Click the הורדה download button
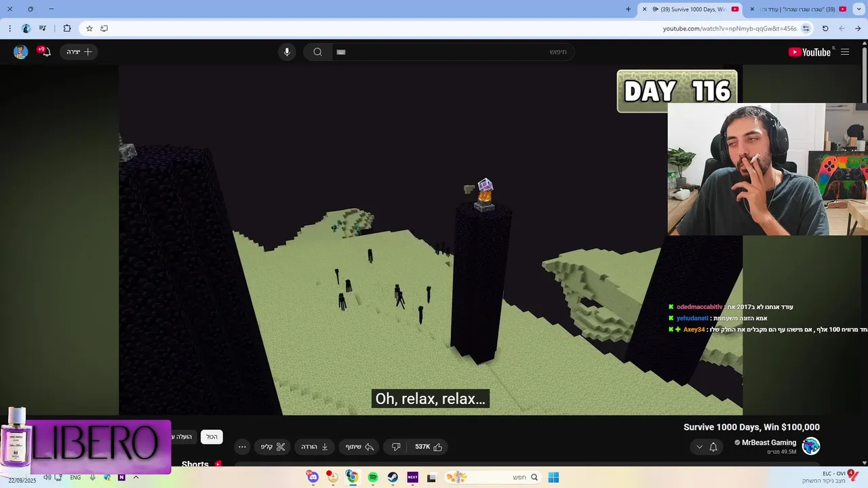Screen dimensions: 868x488 click(x=315, y=447)
